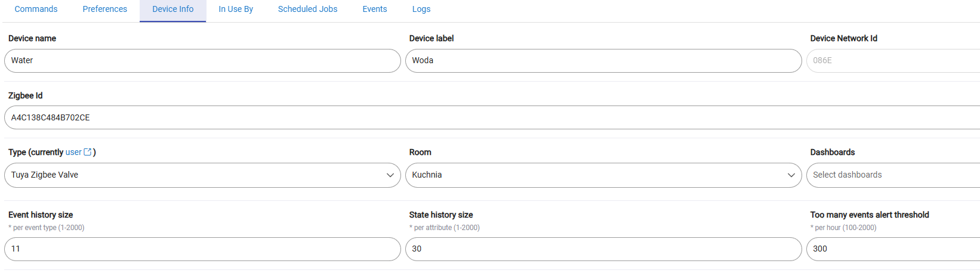Click the Zigbee Id input field
Image resolution: width=980 pixels, height=273 pixels.
(492, 117)
